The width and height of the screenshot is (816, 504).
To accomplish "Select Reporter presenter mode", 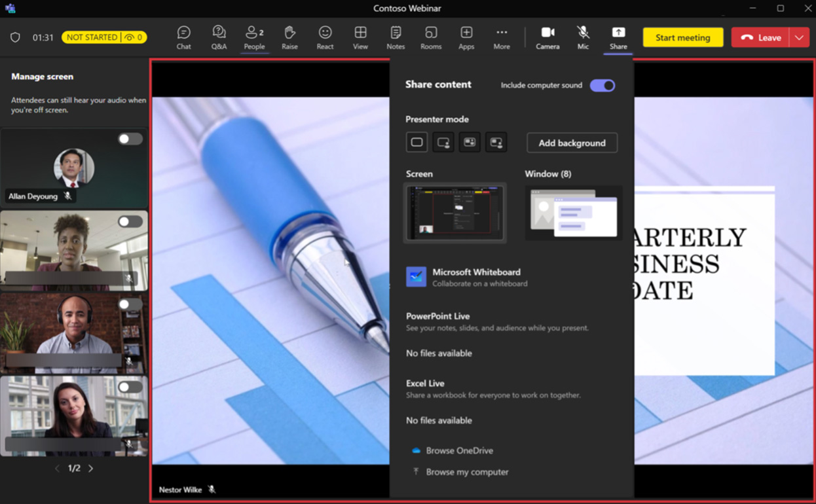I will pos(496,142).
